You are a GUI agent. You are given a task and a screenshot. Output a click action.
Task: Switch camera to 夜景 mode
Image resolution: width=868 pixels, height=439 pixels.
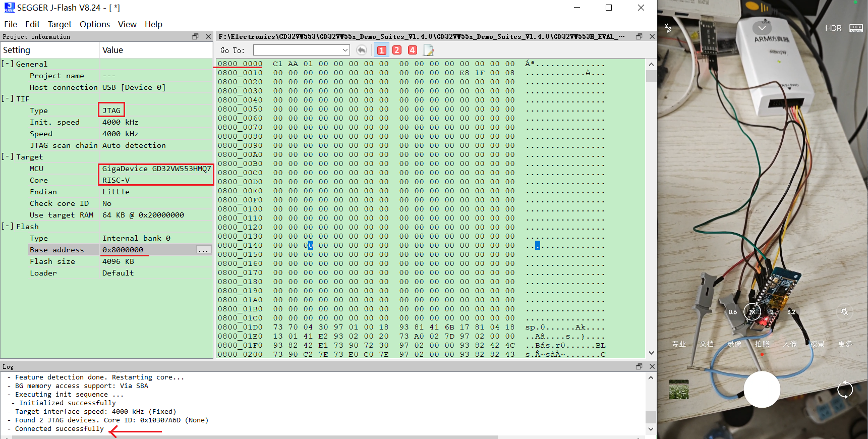pyautogui.click(x=818, y=344)
